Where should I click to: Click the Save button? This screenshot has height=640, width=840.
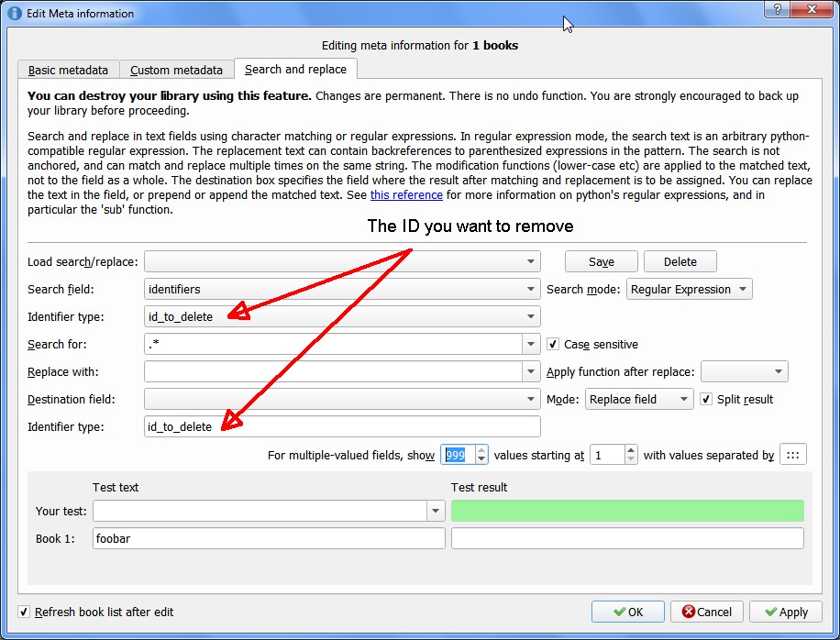pyautogui.click(x=601, y=261)
